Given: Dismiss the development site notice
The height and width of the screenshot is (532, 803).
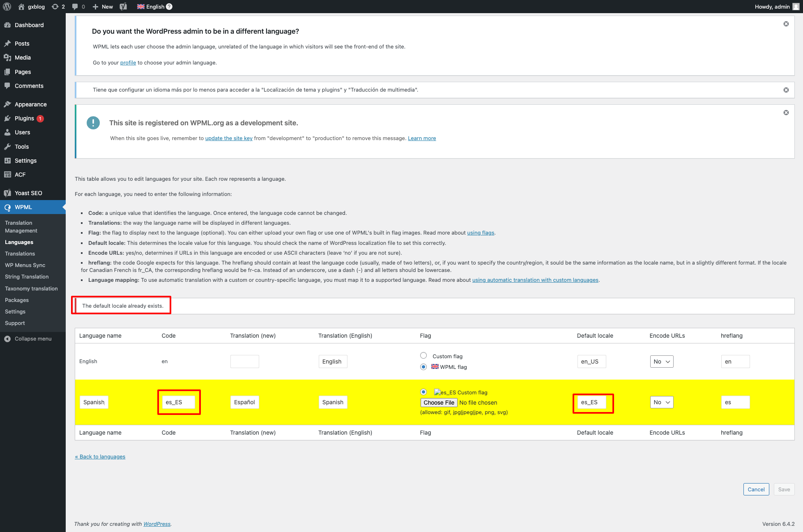Looking at the screenshot, I should tap(786, 113).
